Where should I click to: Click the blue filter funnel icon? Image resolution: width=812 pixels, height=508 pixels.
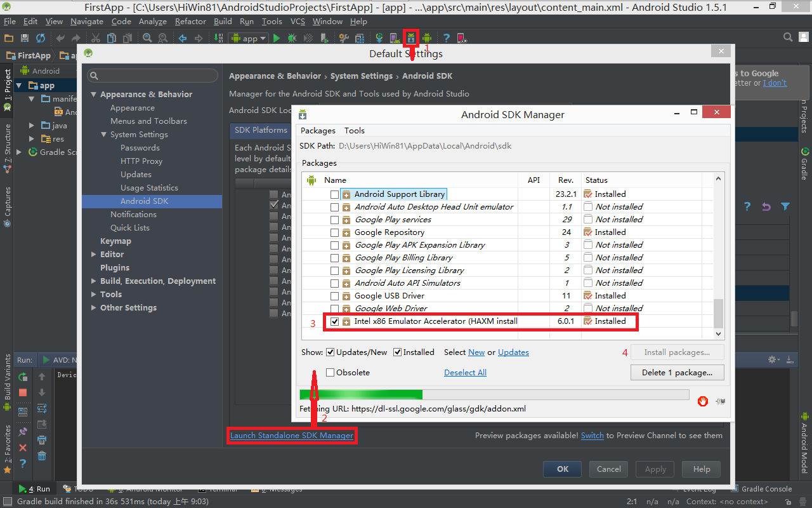point(785,207)
